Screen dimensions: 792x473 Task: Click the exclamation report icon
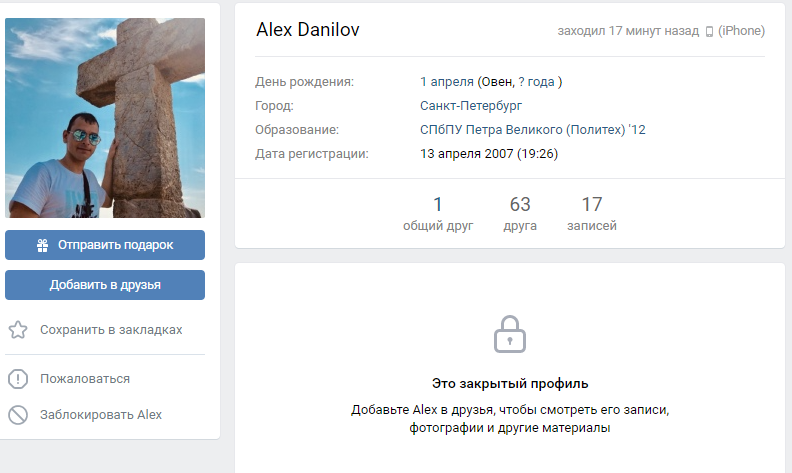click(18, 379)
